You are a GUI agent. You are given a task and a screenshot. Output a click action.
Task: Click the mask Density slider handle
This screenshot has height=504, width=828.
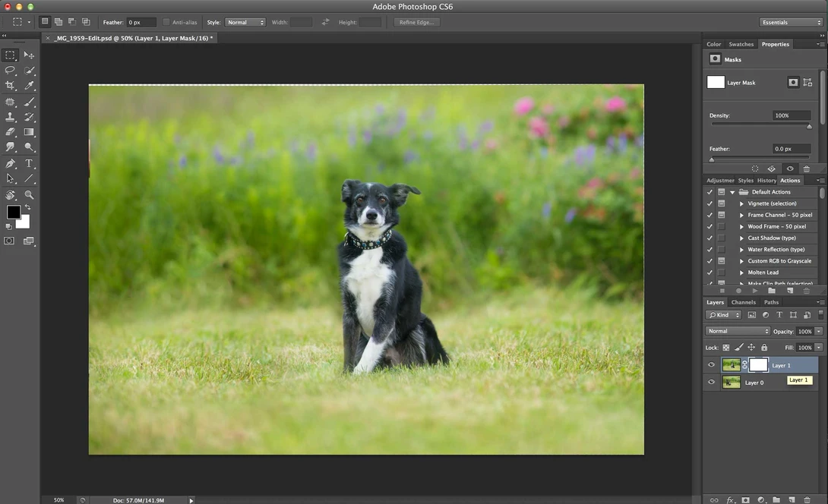click(809, 126)
